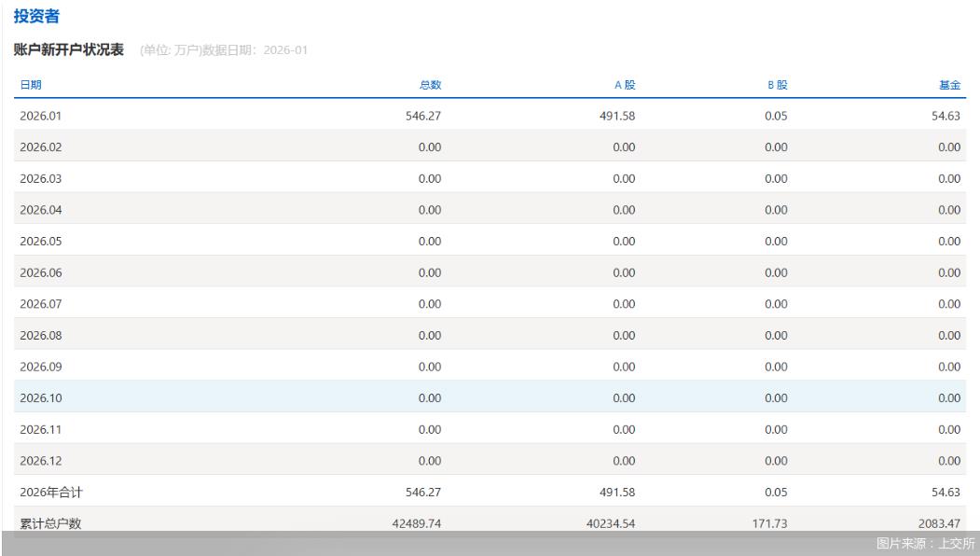Select the 基金 column header

click(949, 85)
